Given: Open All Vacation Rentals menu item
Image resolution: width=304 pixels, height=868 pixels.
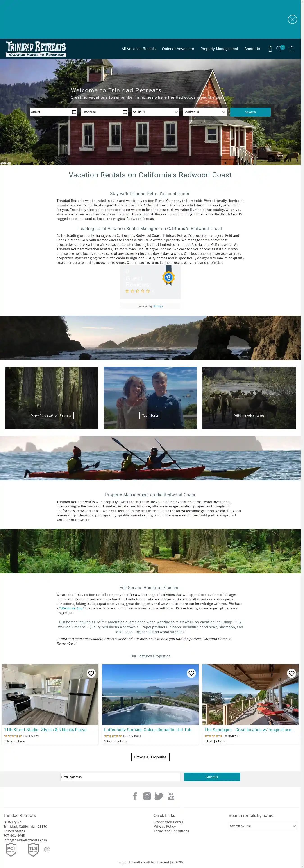Looking at the screenshot, I should click(x=138, y=49).
